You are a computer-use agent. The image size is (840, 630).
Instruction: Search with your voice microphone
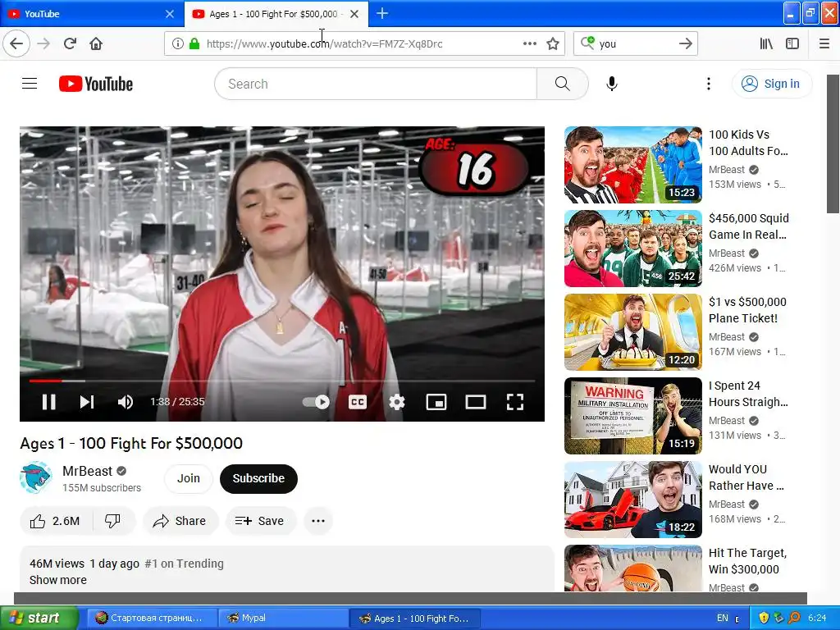coord(612,84)
